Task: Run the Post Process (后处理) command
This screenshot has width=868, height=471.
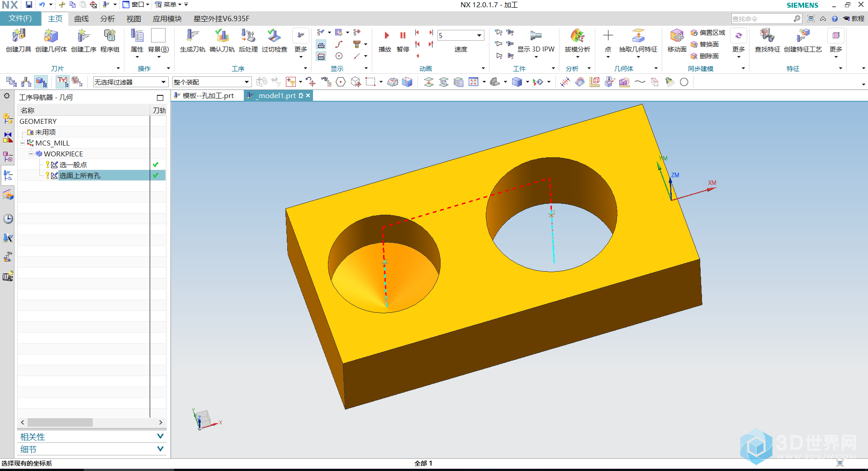Action: pyautogui.click(x=248, y=40)
